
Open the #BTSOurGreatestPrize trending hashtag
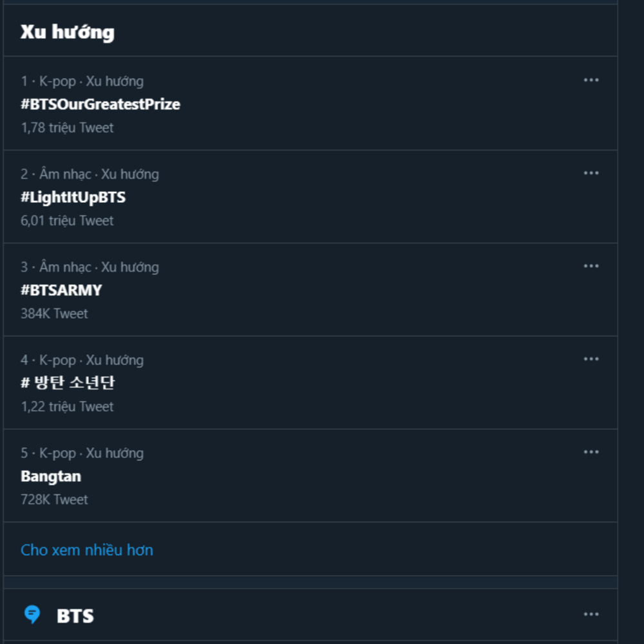click(x=100, y=104)
